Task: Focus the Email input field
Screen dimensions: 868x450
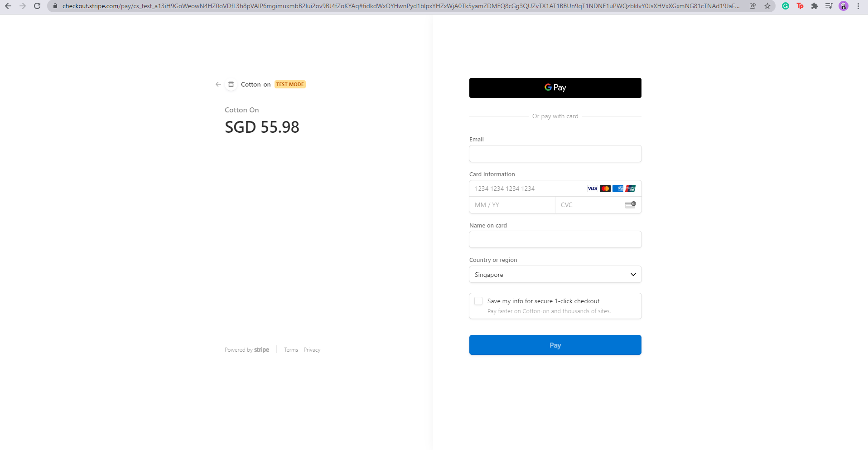Action: (x=555, y=154)
